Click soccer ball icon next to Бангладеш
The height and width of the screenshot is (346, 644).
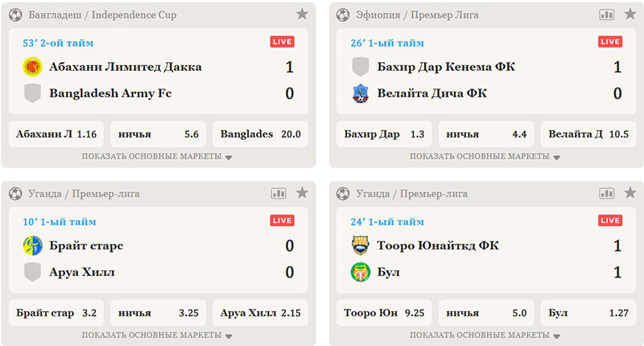click(14, 14)
